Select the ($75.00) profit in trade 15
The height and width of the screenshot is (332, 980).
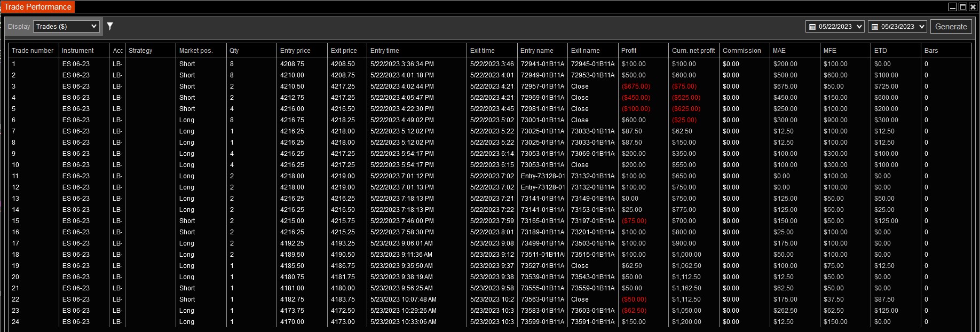point(634,221)
